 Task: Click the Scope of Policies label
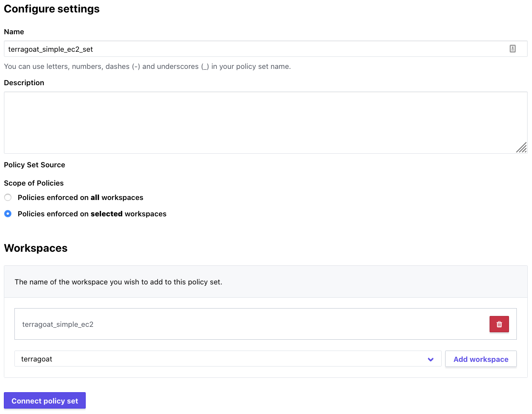34,183
